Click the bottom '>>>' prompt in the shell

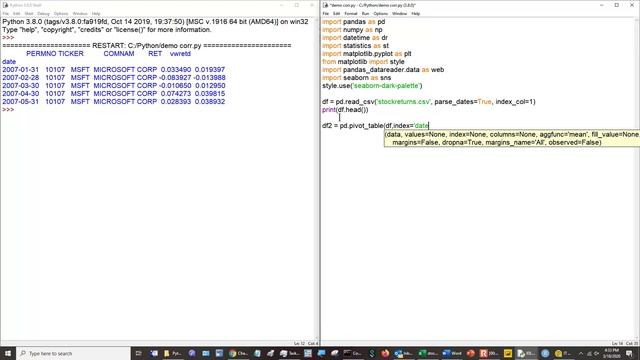click(x=8, y=110)
